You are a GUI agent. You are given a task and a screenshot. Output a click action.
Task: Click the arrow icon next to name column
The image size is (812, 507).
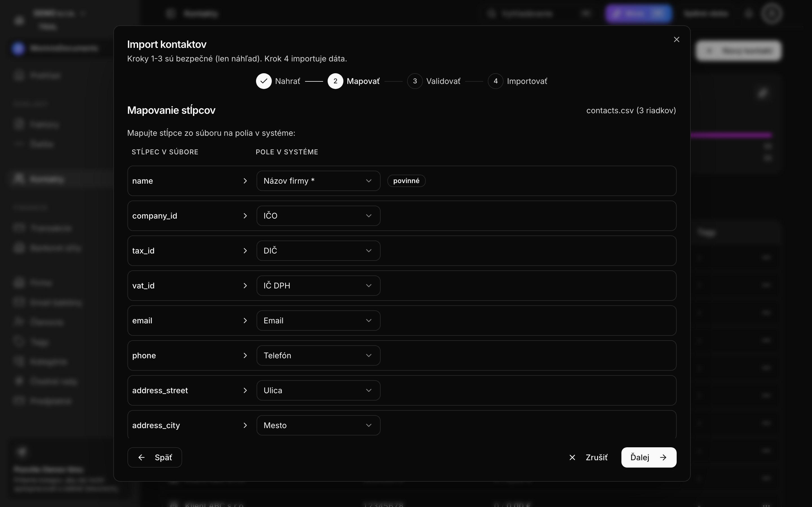tap(245, 181)
